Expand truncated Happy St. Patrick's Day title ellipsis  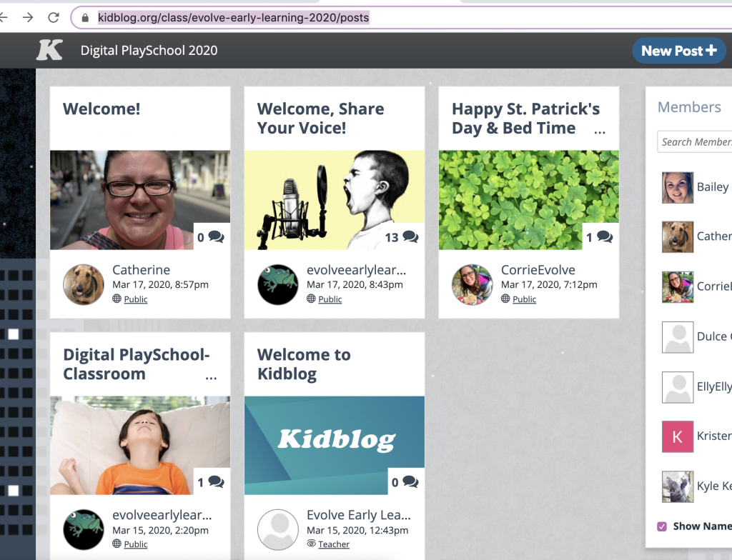pyautogui.click(x=599, y=130)
